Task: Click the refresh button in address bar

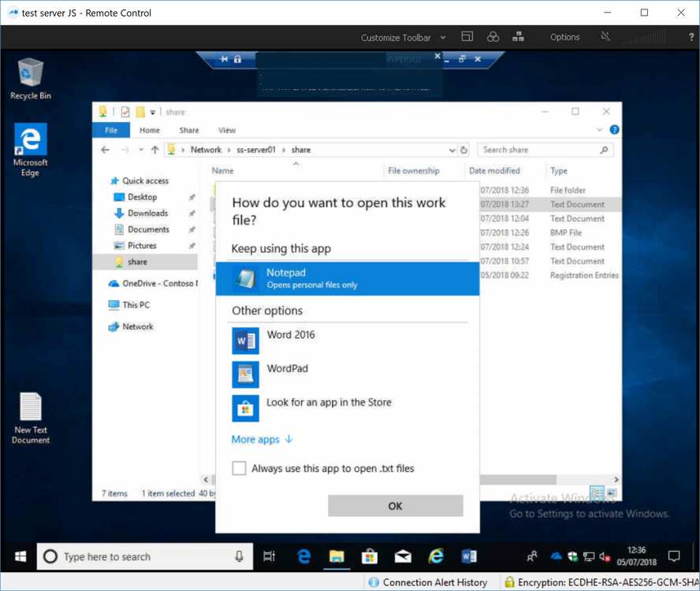Action: click(464, 150)
